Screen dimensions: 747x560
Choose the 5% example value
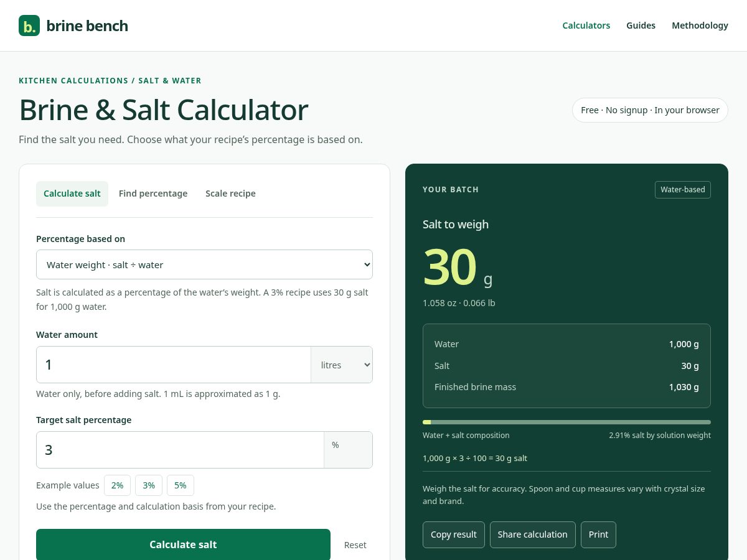click(x=181, y=485)
